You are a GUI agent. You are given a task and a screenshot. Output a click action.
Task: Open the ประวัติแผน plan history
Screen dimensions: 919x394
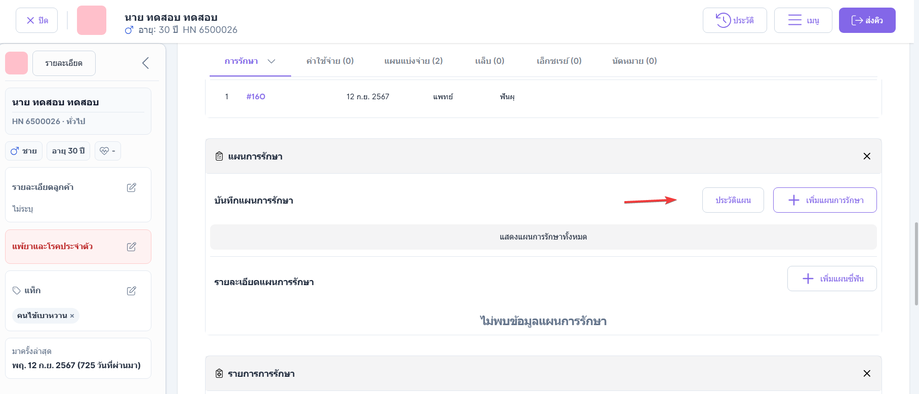(x=733, y=200)
